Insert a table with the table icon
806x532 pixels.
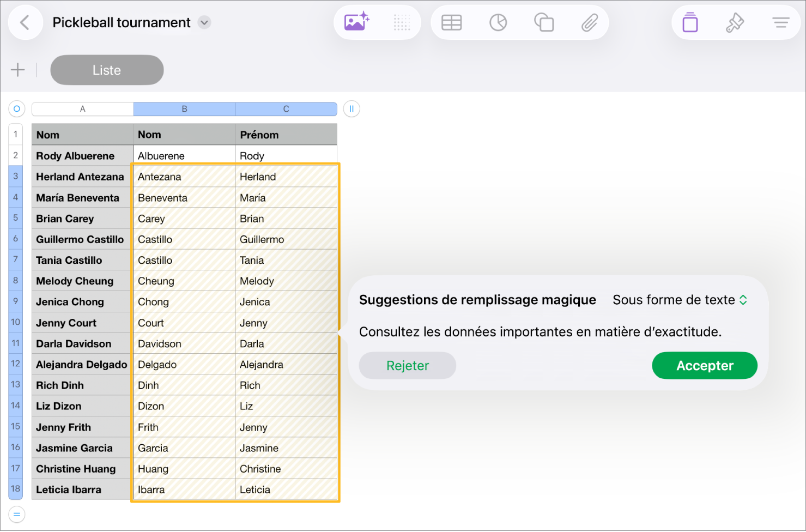[451, 22]
